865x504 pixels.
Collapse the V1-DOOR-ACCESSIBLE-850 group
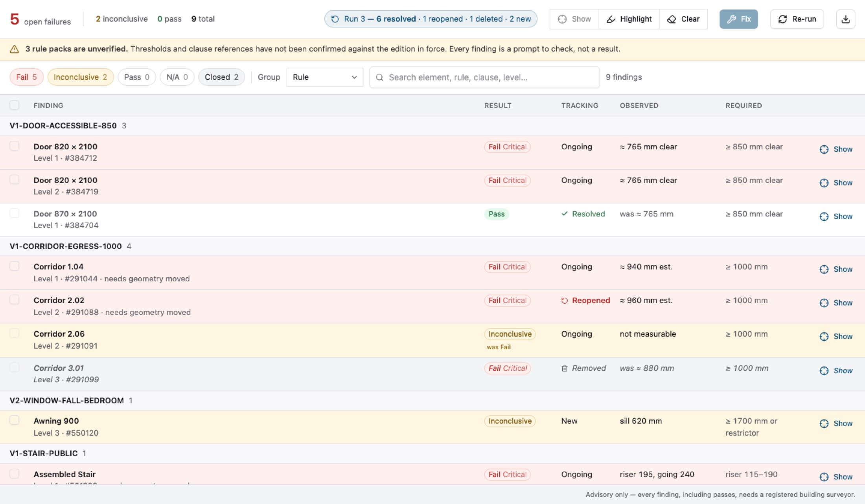(432, 126)
